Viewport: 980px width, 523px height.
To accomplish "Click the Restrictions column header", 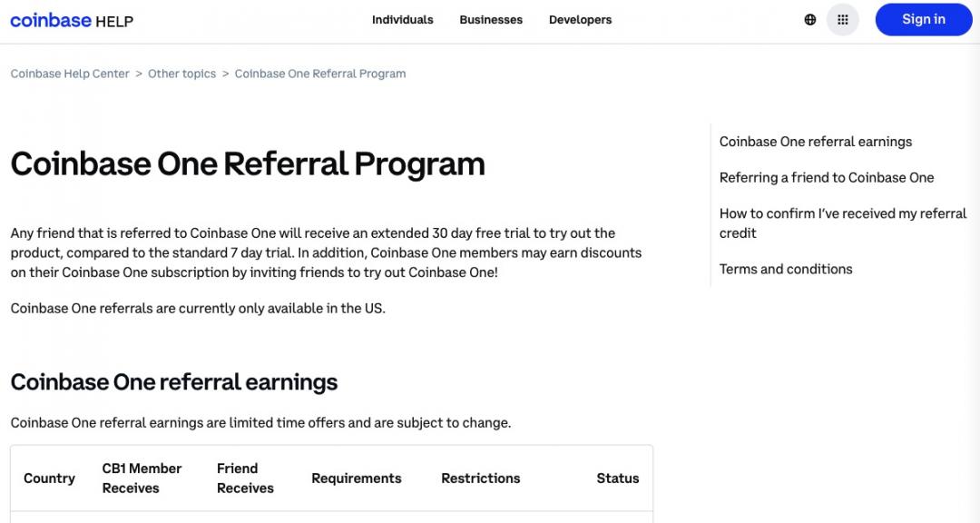I will 481,478.
